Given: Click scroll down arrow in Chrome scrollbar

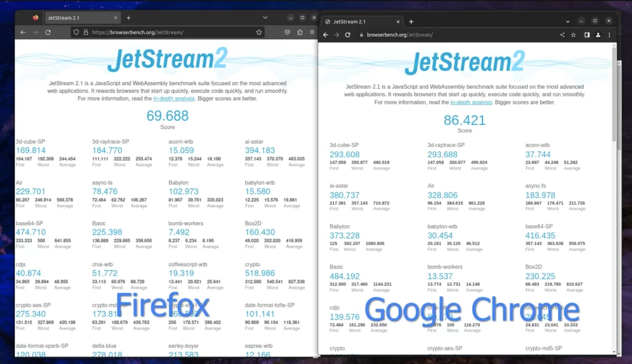Looking at the screenshot, I should pos(614,352).
